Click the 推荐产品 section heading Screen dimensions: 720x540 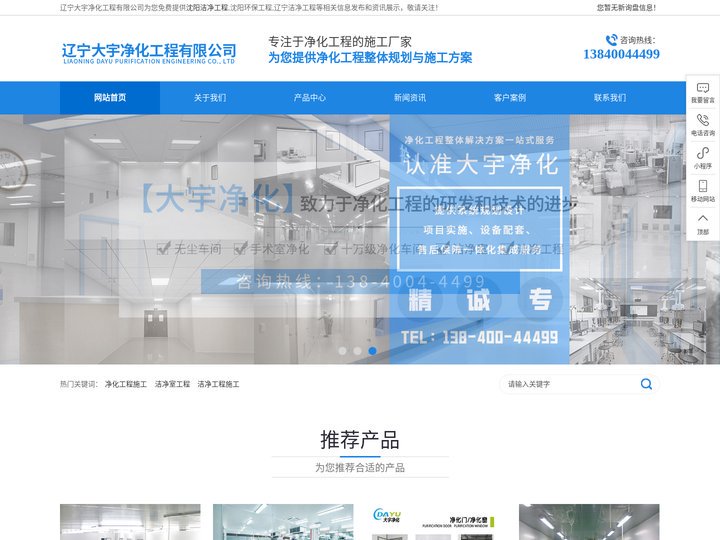(x=360, y=440)
